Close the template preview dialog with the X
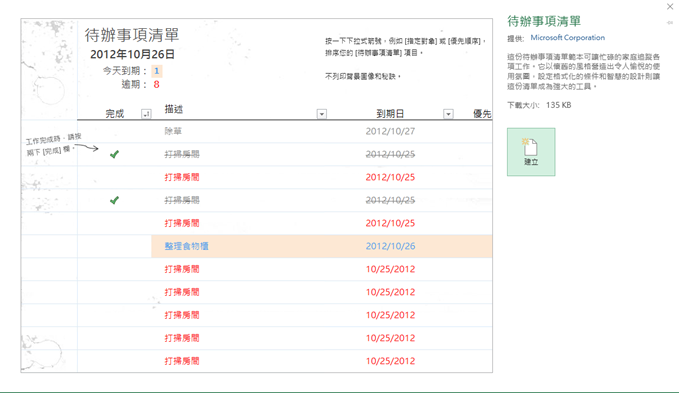 click(x=670, y=6)
